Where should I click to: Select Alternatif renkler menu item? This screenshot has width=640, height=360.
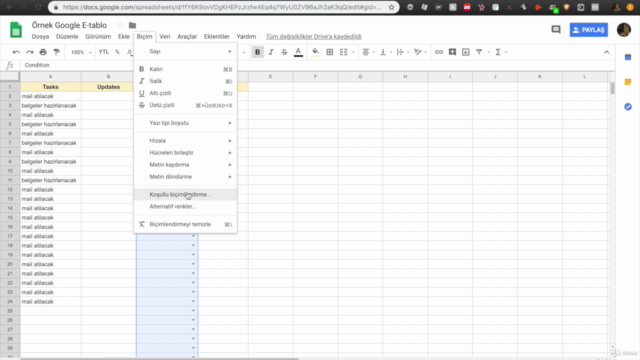[185, 207]
